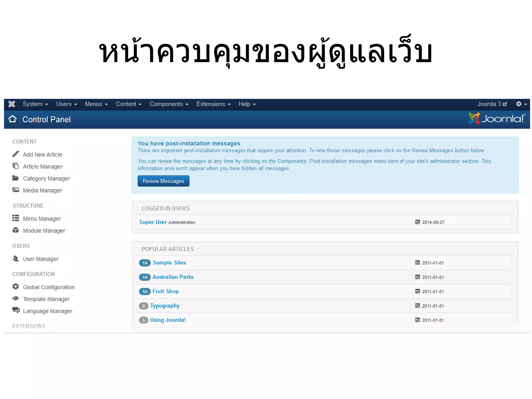Click the Joomla! brand logo at right of header
532x399 pixels.
point(497,118)
